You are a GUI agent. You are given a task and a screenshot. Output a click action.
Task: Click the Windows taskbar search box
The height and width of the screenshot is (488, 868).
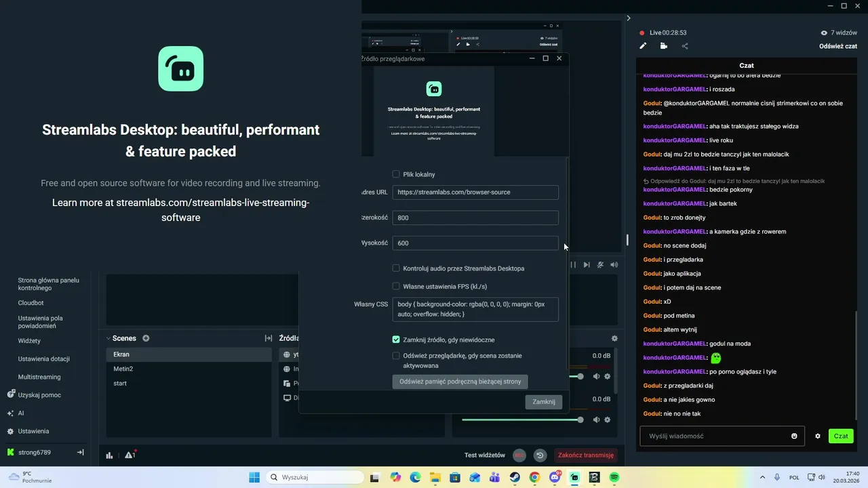[x=314, y=477]
